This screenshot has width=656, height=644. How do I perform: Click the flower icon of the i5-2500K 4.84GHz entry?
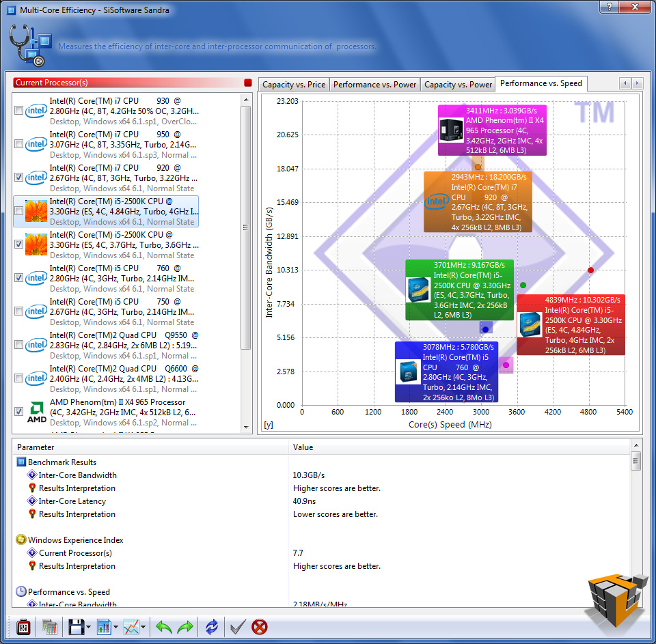tap(36, 211)
